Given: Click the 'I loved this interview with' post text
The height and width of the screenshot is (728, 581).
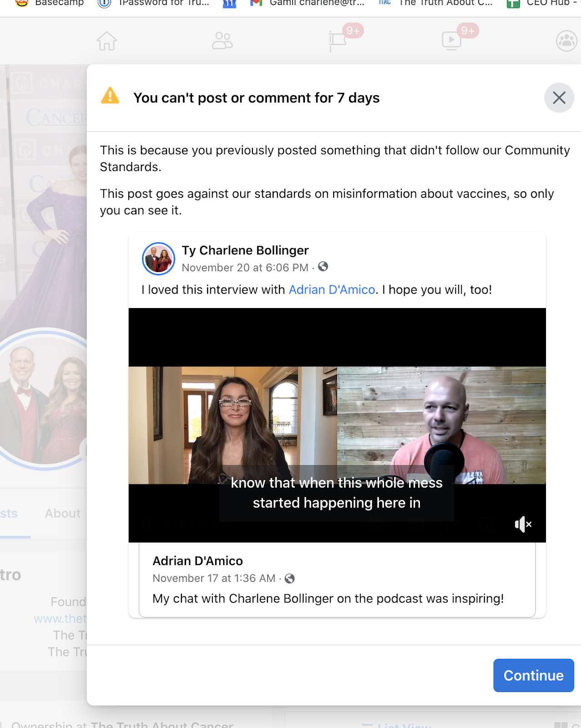Looking at the screenshot, I should (x=213, y=290).
